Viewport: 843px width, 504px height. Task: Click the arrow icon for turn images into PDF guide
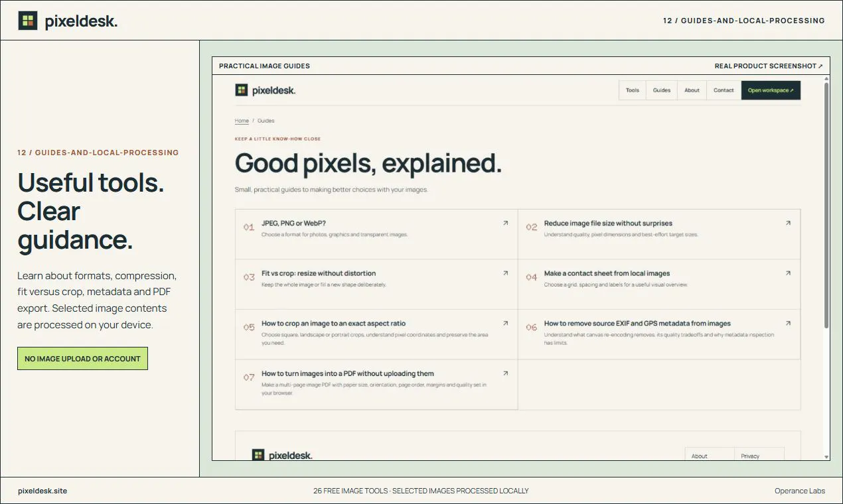[x=505, y=373]
